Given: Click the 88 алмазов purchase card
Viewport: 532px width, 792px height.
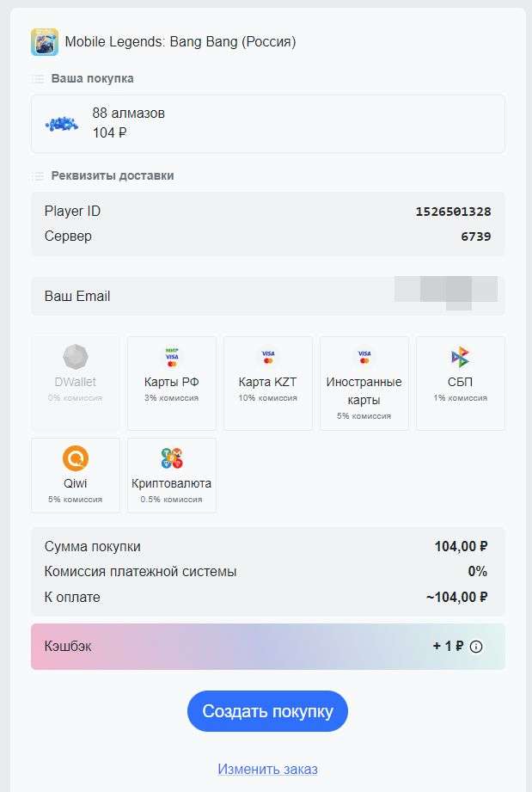Looking at the screenshot, I should point(268,124).
